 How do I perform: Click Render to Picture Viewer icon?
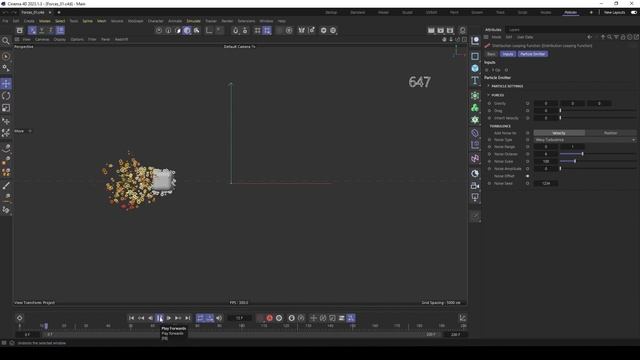coord(440,31)
